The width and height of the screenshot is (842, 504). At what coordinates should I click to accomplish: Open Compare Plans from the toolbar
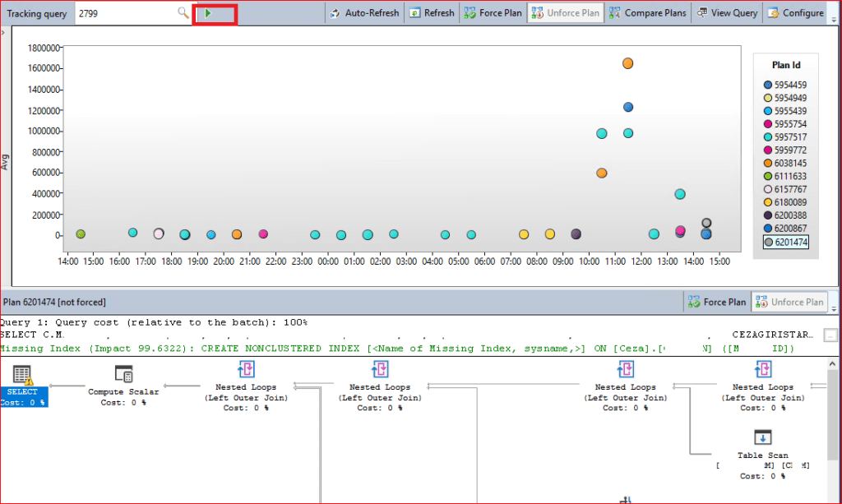(647, 13)
